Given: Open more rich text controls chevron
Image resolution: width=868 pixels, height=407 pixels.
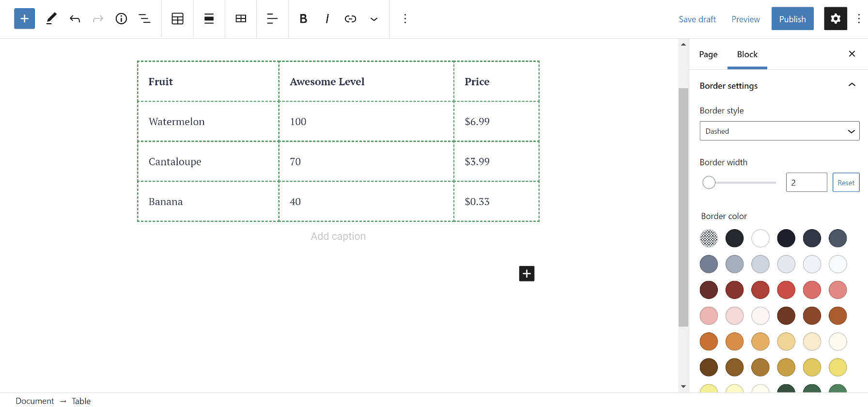Looking at the screenshot, I should point(374,19).
